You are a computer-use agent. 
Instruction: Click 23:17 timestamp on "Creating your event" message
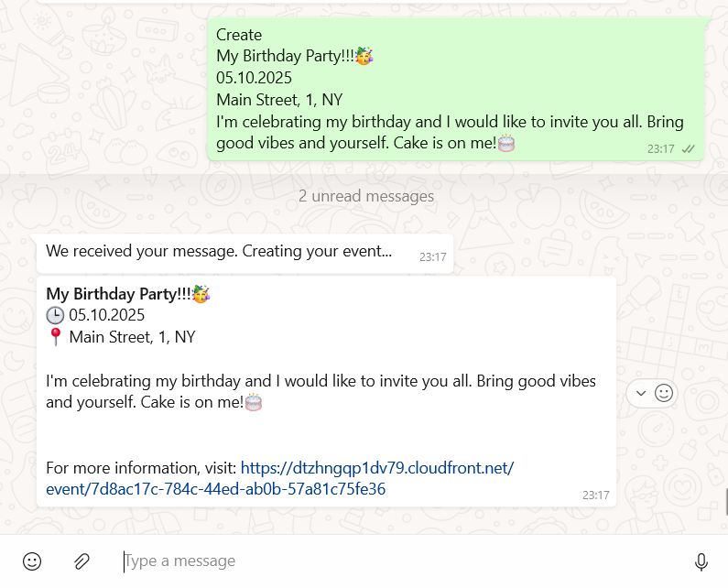[433, 256]
